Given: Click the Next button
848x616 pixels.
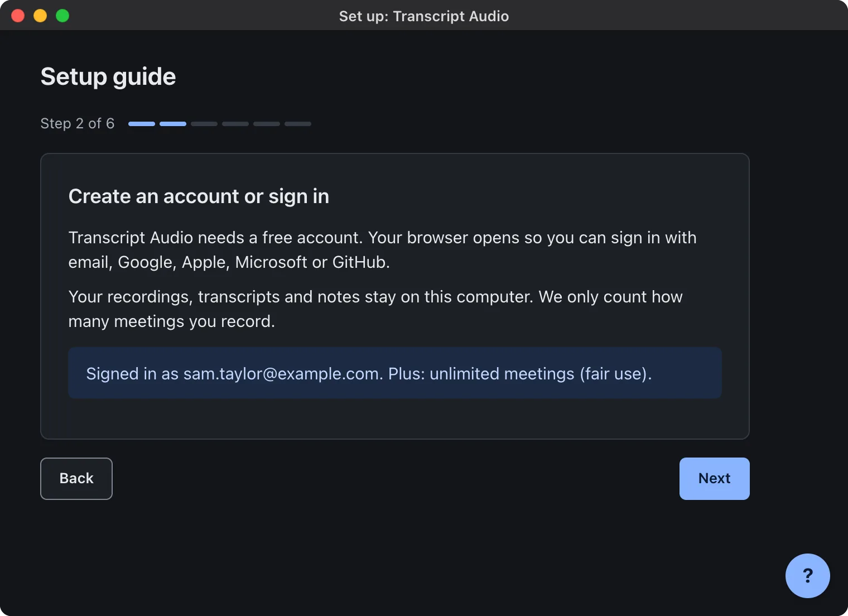Looking at the screenshot, I should pos(714,479).
